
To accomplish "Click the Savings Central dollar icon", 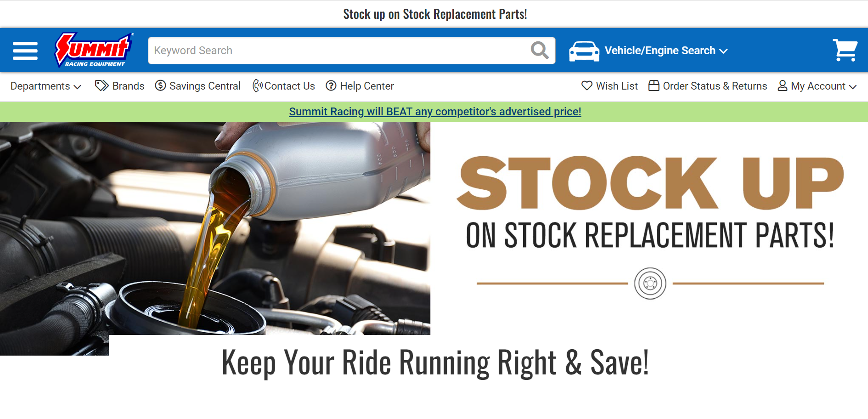I will pyautogui.click(x=160, y=86).
